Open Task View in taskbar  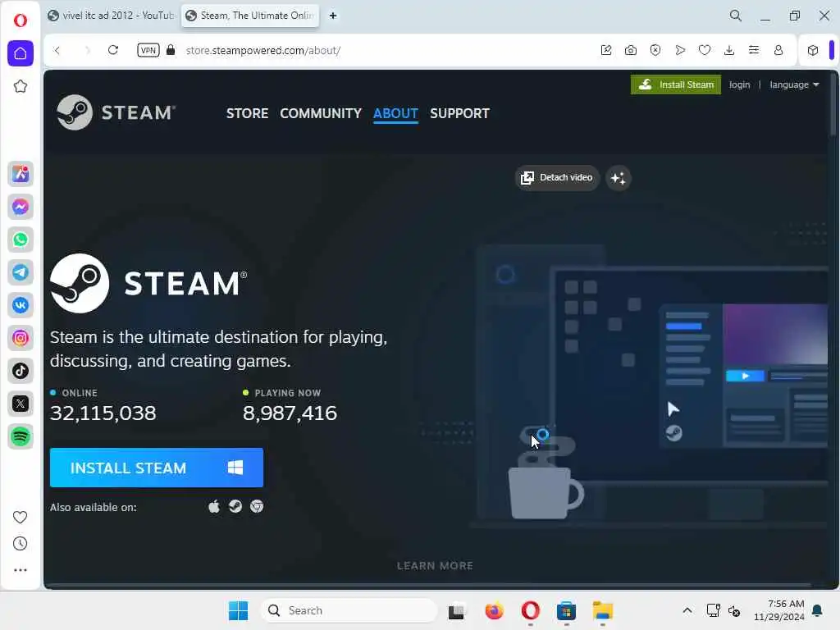[x=456, y=610]
